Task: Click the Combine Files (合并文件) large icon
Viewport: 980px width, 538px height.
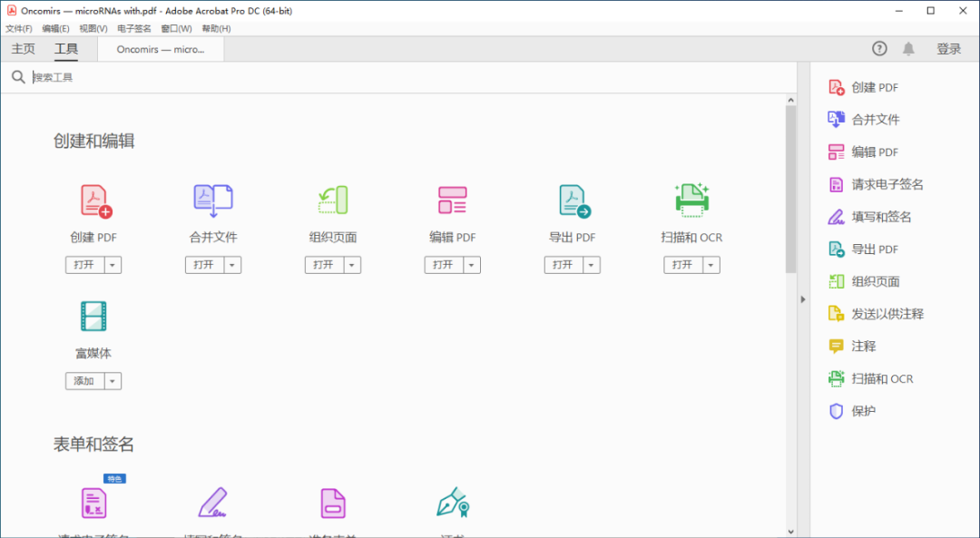Action: [x=213, y=201]
